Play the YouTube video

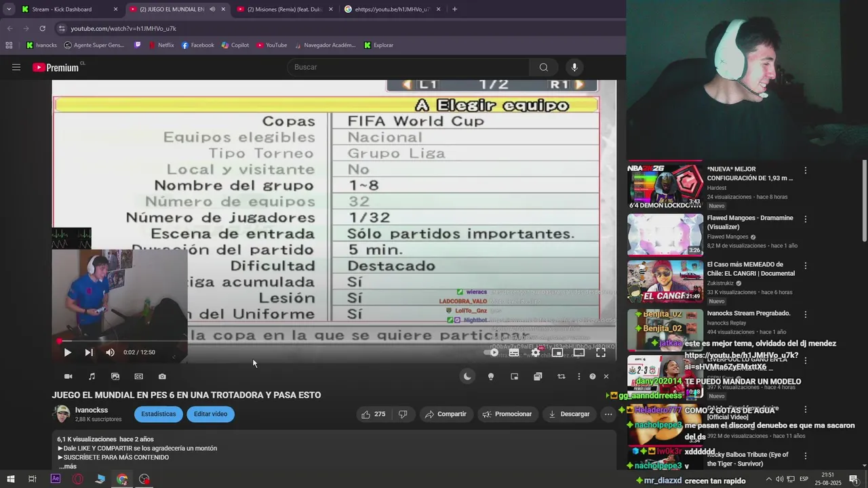pyautogui.click(x=67, y=352)
